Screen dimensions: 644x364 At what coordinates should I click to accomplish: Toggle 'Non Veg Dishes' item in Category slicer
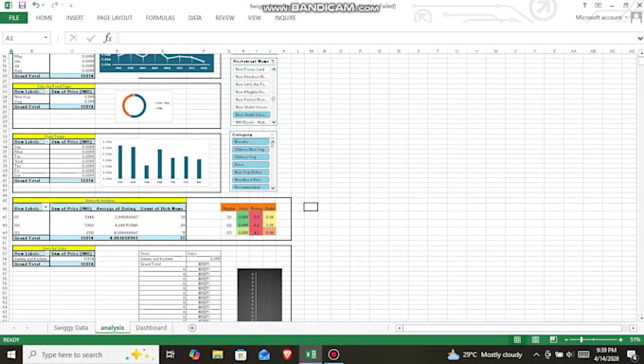(251, 173)
